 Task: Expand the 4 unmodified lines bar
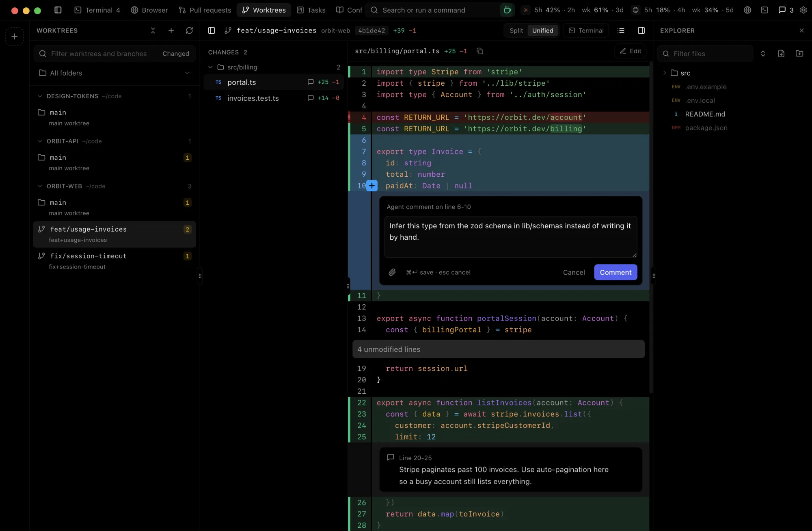pos(499,349)
